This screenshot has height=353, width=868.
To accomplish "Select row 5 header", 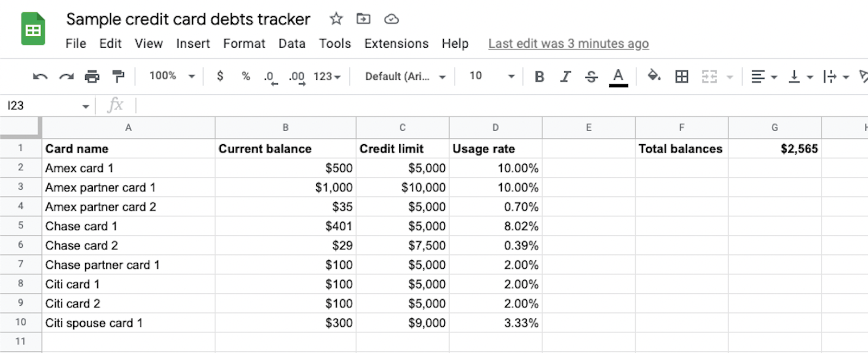I will click(x=21, y=226).
